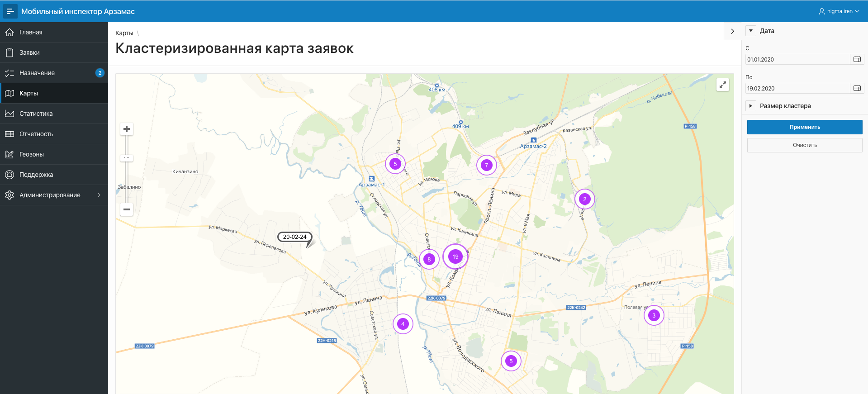The height and width of the screenshot is (394, 868).
Task: Open the Главная menu item
Action: [x=54, y=32]
